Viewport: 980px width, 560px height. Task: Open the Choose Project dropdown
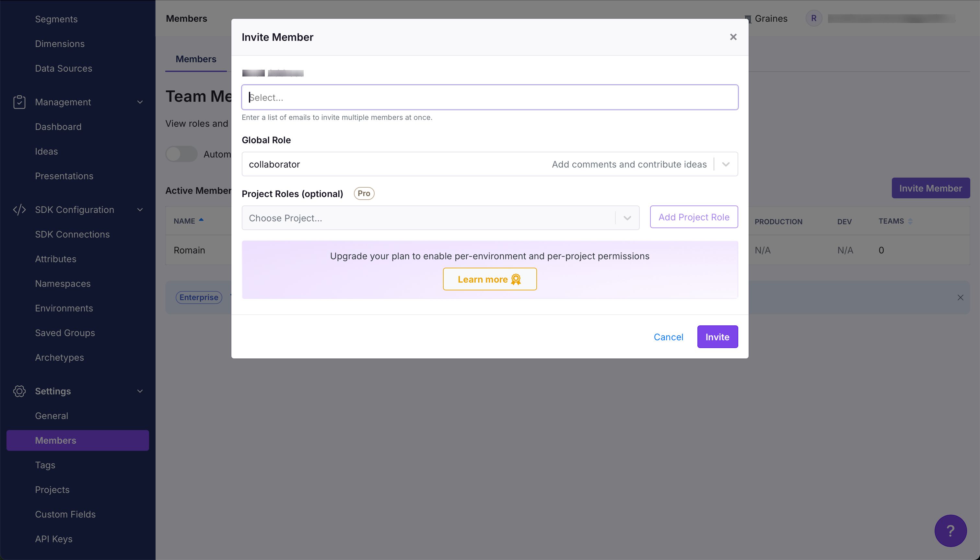(x=627, y=218)
